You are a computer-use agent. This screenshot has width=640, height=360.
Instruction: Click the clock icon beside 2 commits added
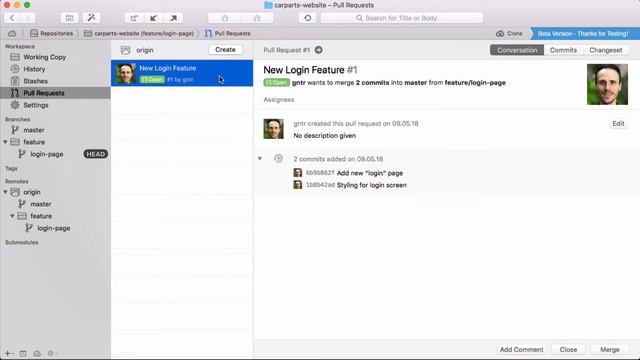(278, 158)
